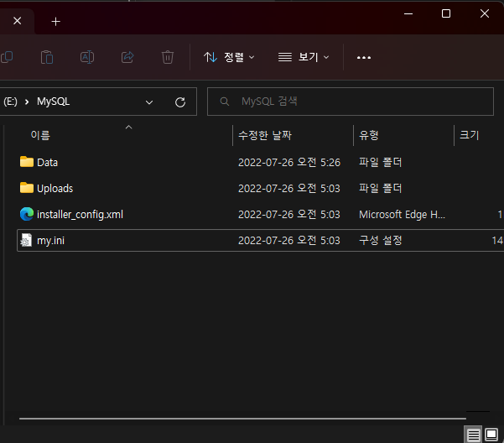Maximize the Explorer window
The image size is (504, 443).
[x=446, y=13]
